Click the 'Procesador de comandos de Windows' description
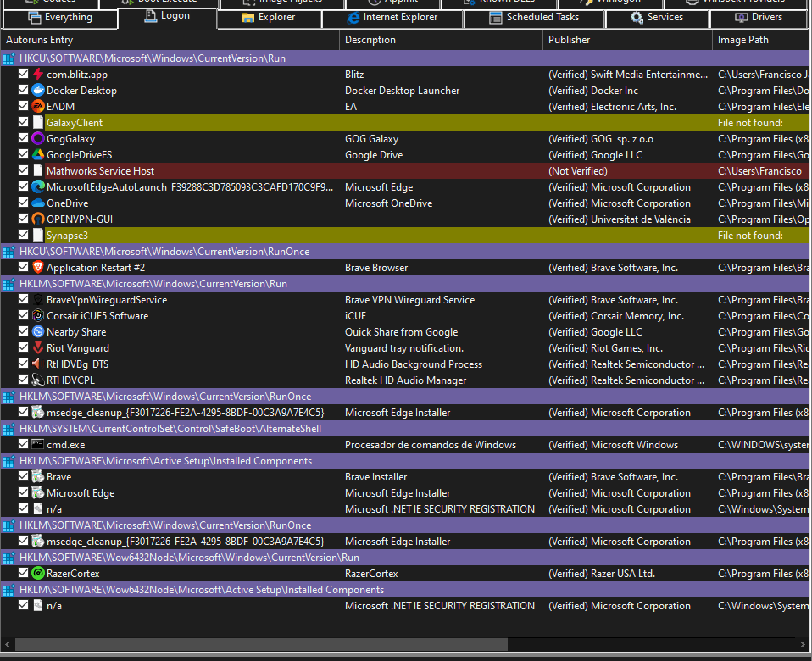Image resolution: width=812 pixels, height=661 pixels. tap(431, 445)
